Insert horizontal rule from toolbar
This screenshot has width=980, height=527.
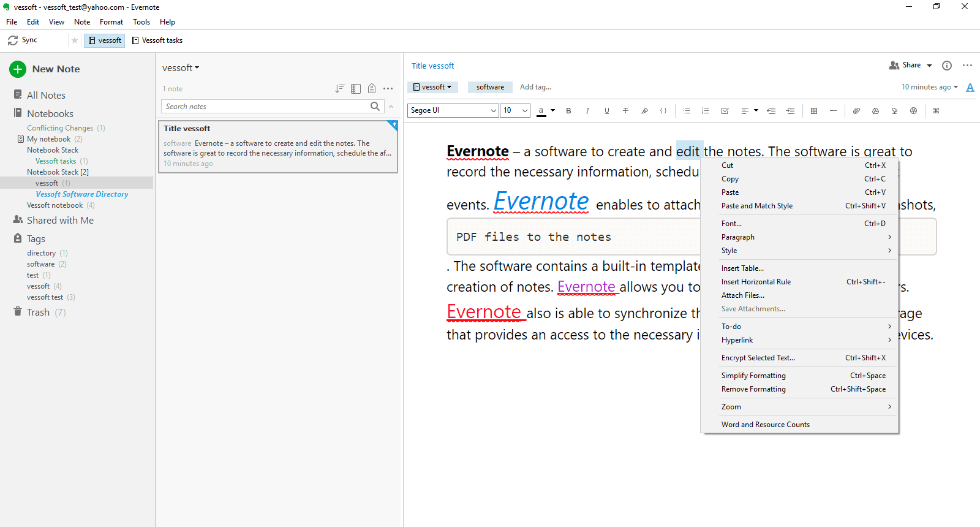pyautogui.click(x=833, y=111)
